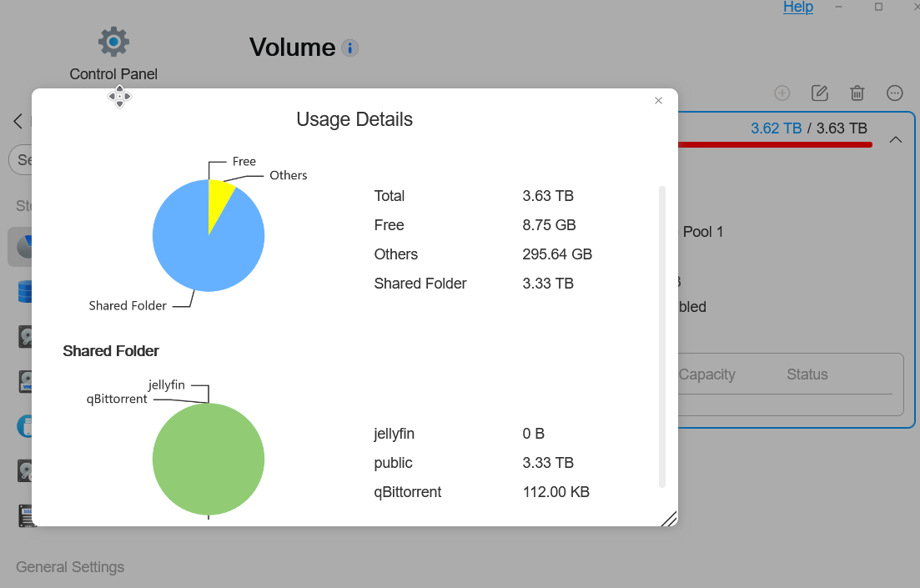Click the Pool 1 label

click(x=703, y=232)
